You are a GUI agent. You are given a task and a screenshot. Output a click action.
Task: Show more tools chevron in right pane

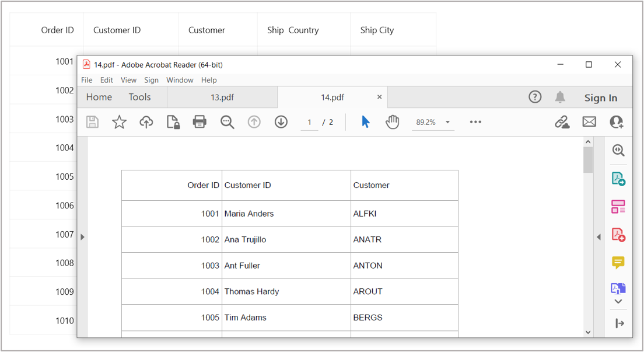[618, 301]
